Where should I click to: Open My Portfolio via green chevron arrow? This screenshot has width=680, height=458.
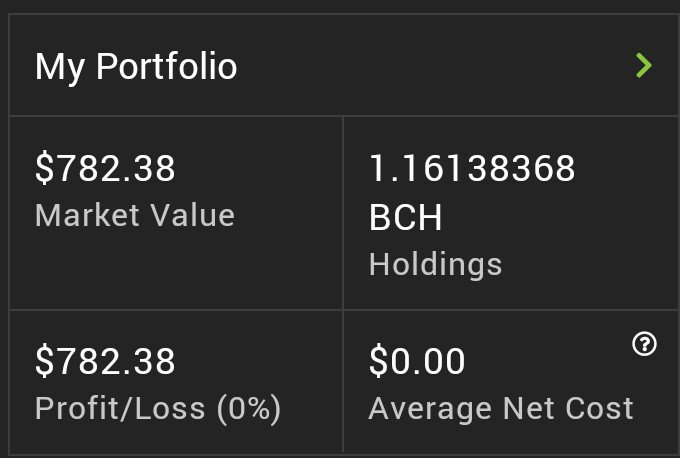[x=644, y=65]
